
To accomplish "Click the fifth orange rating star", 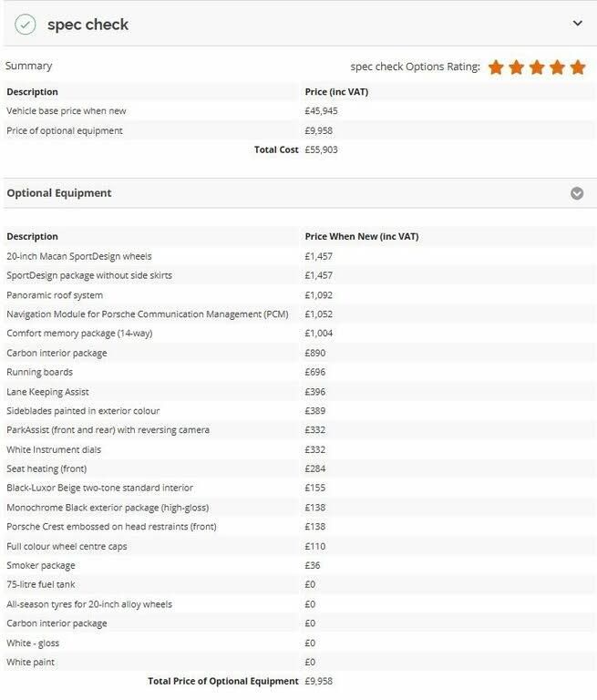I will pos(578,67).
